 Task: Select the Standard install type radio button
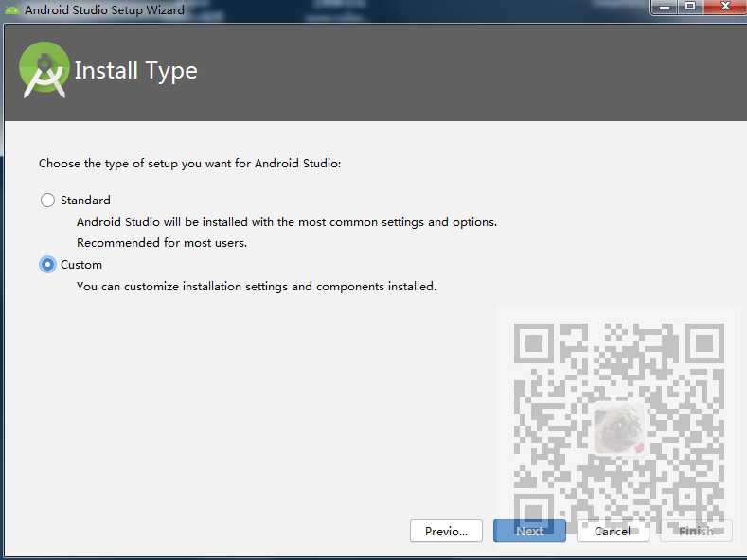click(47, 200)
